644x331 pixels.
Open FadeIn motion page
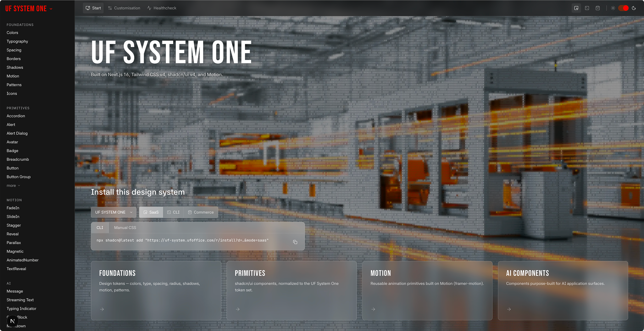click(13, 208)
